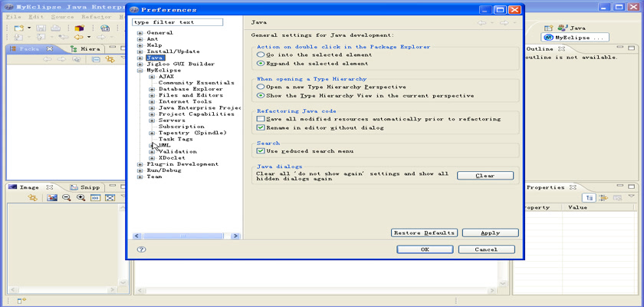This screenshot has height=307, width=644.
Task: Expand the AJAX subnode
Action: click(152, 77)
